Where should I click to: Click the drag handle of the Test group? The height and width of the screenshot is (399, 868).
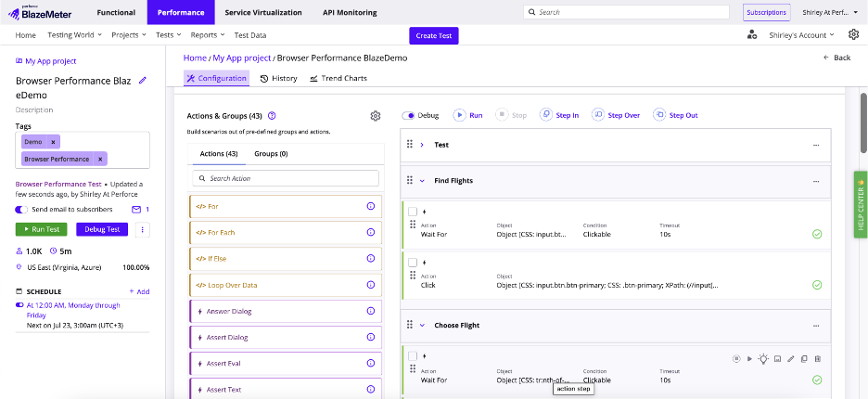pos(410,144)
